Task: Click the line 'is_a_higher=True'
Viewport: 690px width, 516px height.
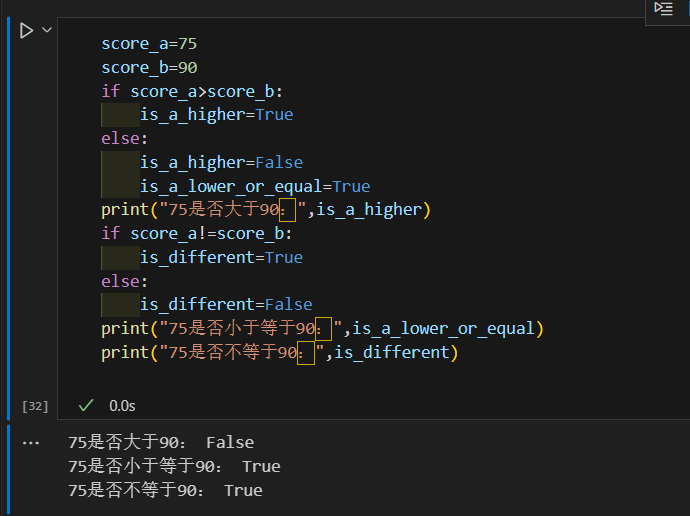Action: coord(217,115)
